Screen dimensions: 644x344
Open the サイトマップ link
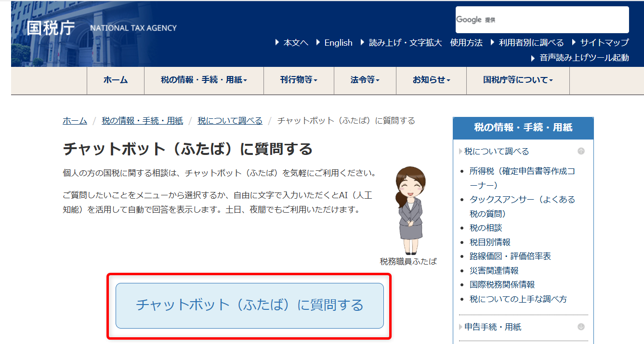point(605,43)
